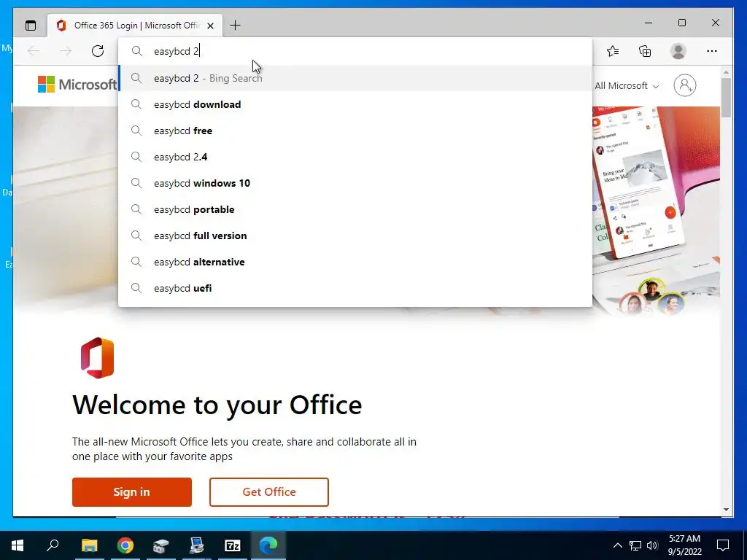Choose 'easybcd full version' suggestion

click(355, 236)
